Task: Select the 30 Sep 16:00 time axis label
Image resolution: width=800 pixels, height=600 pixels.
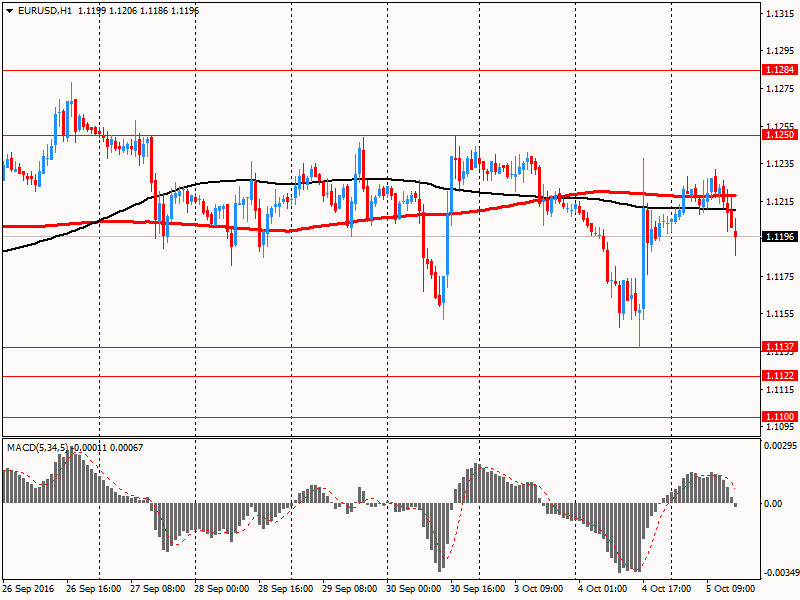Action: (x=478, y=589)
